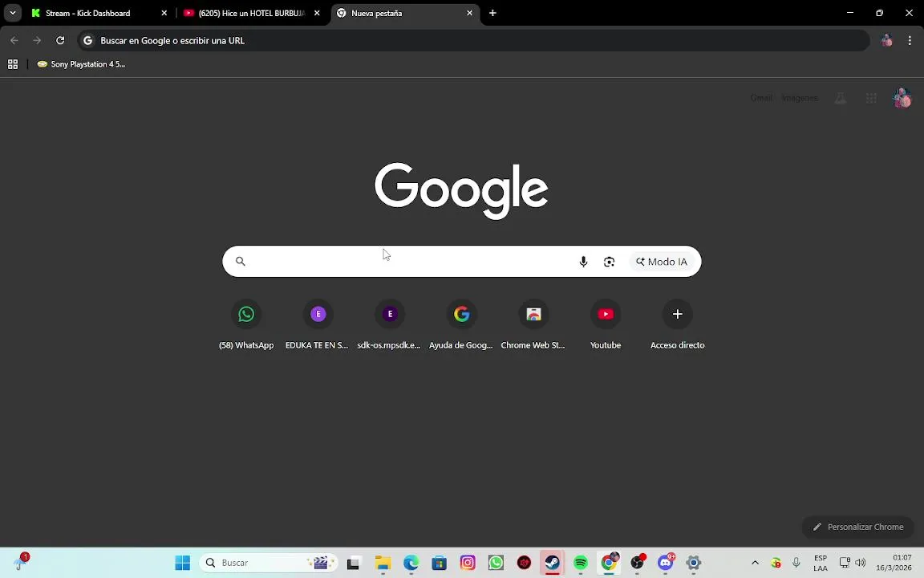This screenshot has height=578, width=924.
Task: Open the system tray volume icon
Action: click(x=861, y=563)
